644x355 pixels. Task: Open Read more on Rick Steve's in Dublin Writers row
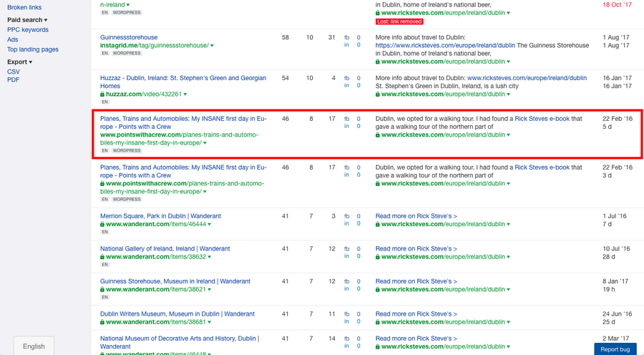coord(416,313)
